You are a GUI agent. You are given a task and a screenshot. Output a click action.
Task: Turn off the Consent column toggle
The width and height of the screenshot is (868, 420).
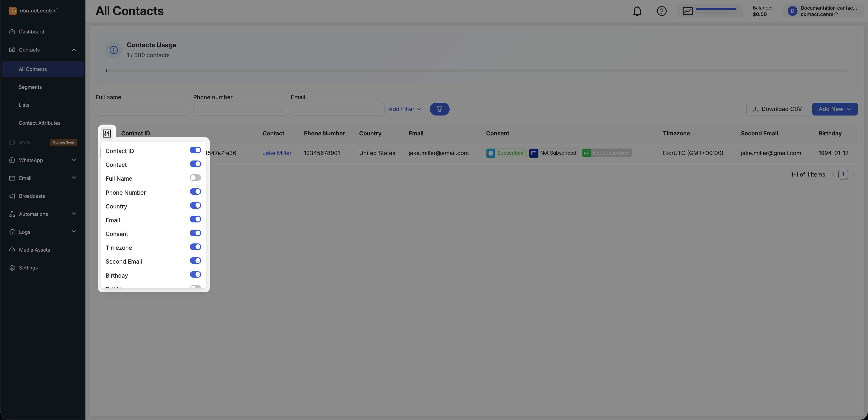point(195,233)
